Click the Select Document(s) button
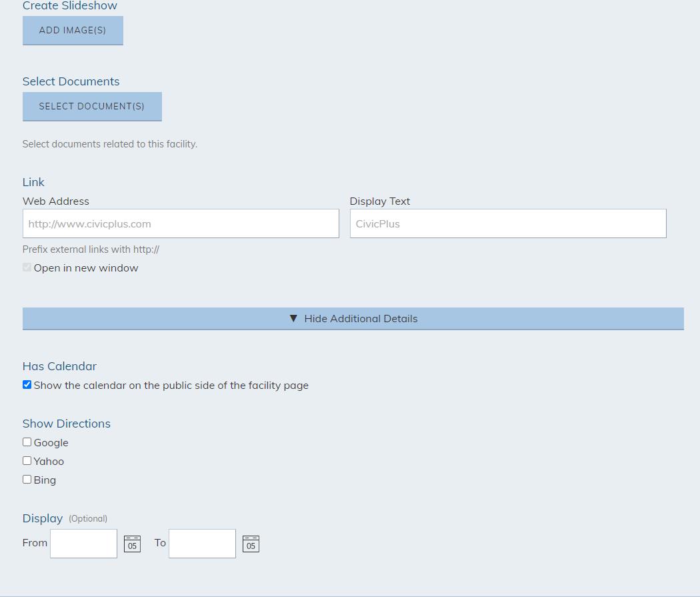 pyautogui.click(x=92, y=106)
